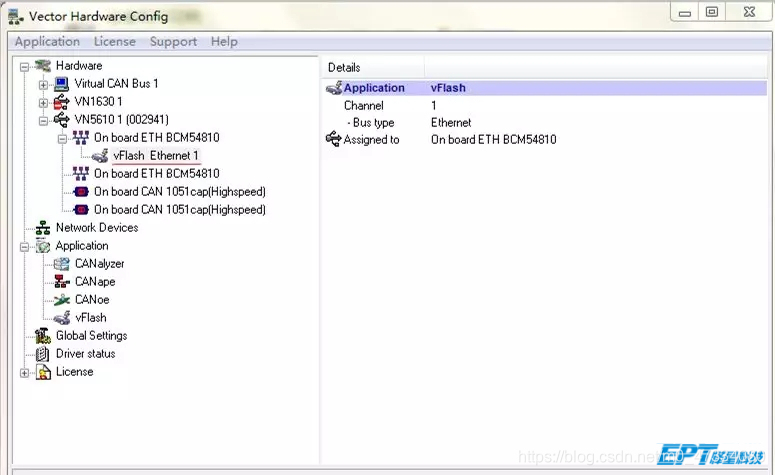Click the CANalyzer application icon
Screen dimensions: 775x475
62,264
